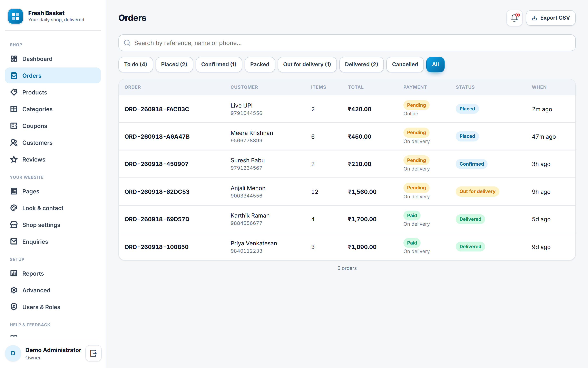Open order ORD-260918-62DC53
588x368 pixels.
[x=347, y=192]
